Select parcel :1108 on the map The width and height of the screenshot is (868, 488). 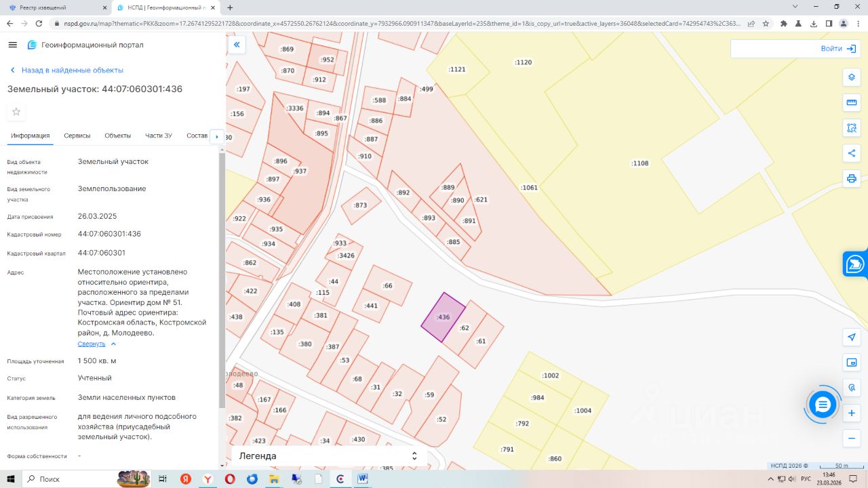click(639, 163)
